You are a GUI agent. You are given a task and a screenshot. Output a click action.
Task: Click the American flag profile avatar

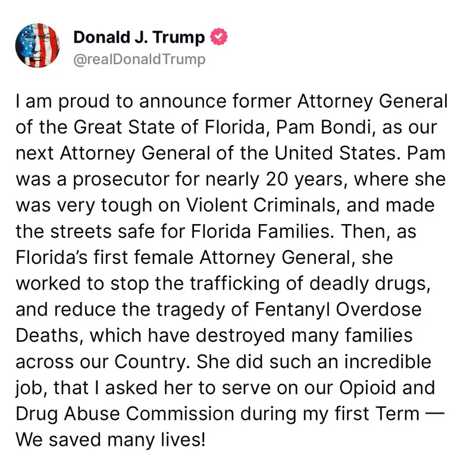(x=37, y=46)
